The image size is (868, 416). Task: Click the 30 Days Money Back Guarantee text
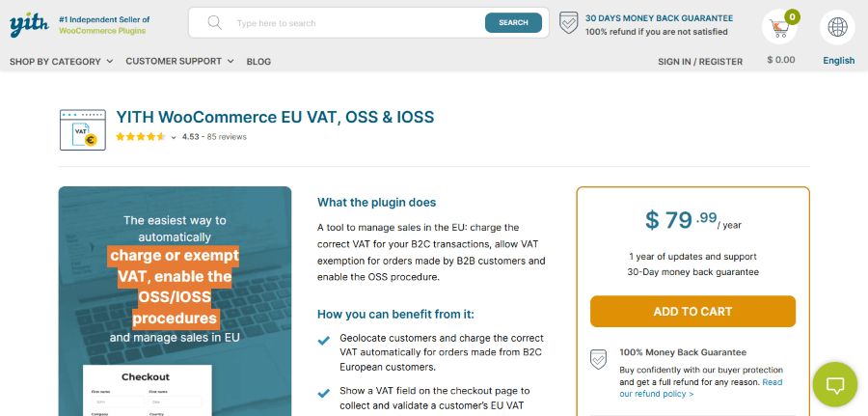point(659,18)
